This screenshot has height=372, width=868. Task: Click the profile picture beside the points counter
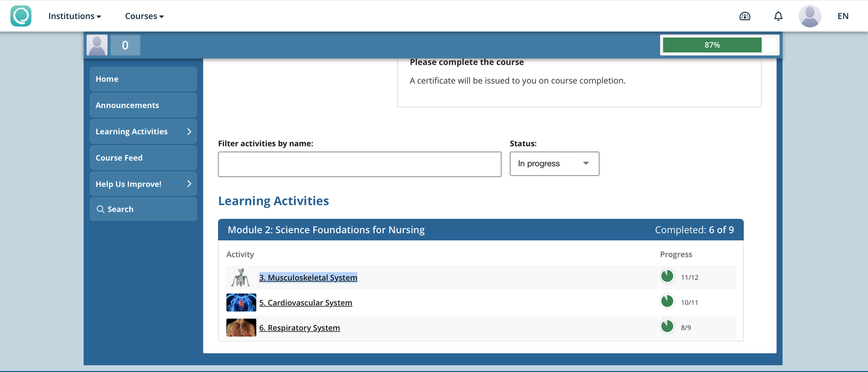coord(97,45)
